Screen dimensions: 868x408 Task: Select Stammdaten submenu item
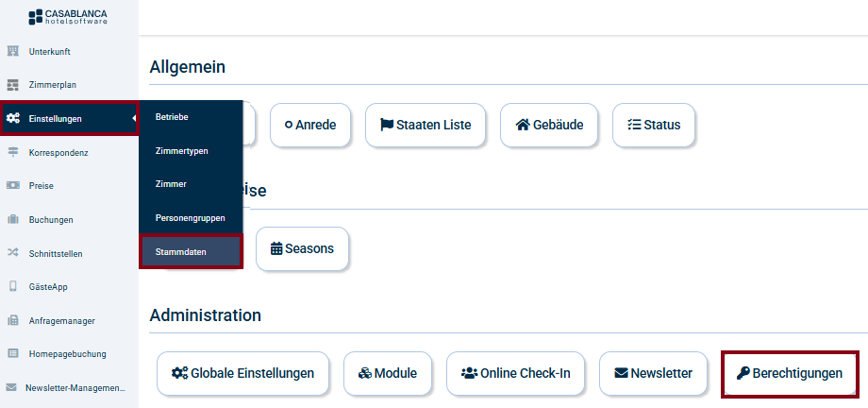click(181, 252)
